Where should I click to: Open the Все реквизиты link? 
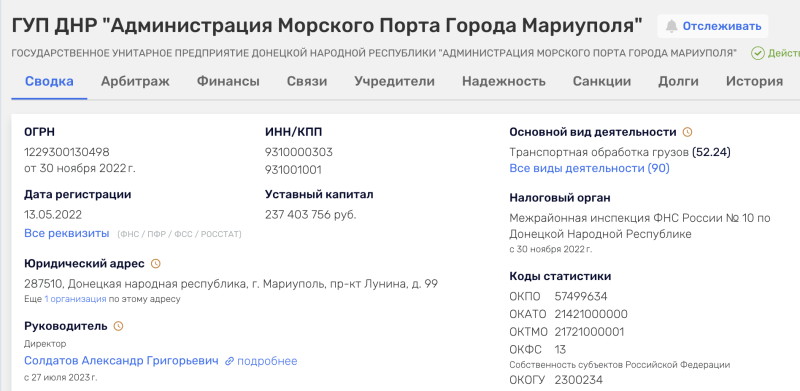tap(67, 233)
